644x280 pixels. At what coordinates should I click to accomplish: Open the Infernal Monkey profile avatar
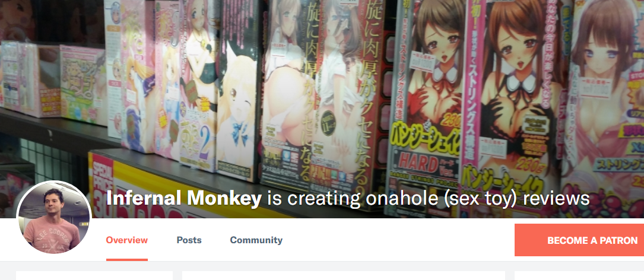(x=53, y=218)
